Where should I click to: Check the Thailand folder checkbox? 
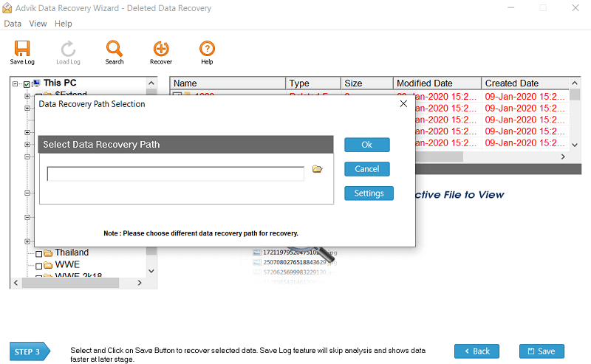pos(39,253)
